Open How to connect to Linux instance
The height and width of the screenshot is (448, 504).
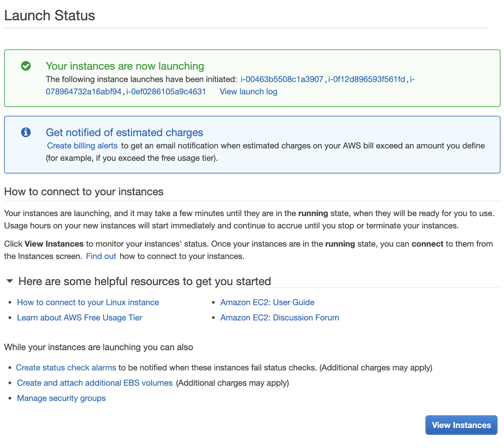click(88, 302)
